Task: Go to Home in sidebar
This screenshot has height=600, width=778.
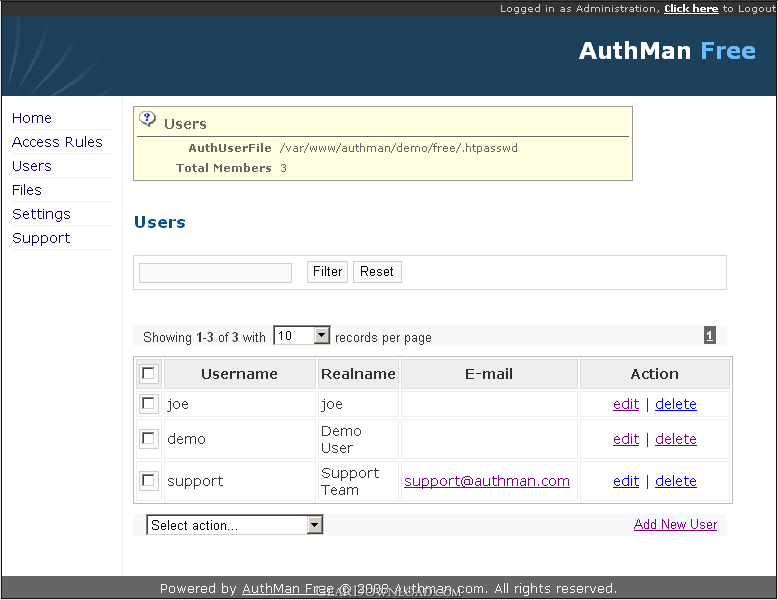Action: click(32, 118)
